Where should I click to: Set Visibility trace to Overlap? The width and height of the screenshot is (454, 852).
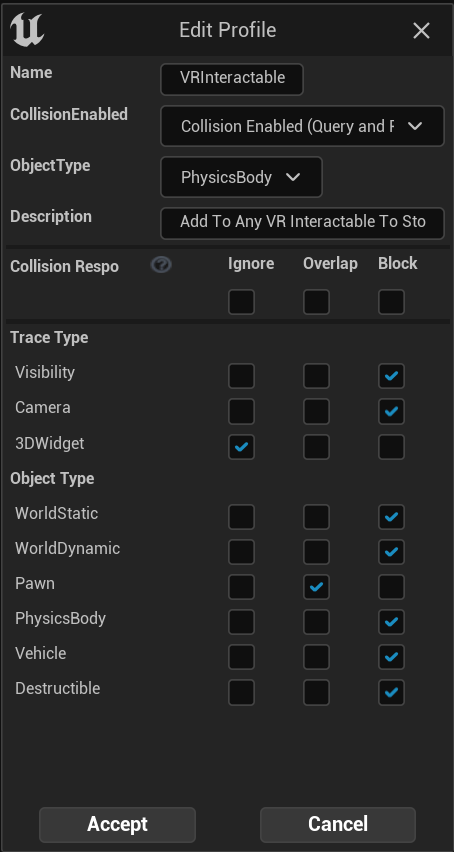click(x=317, y=376)
